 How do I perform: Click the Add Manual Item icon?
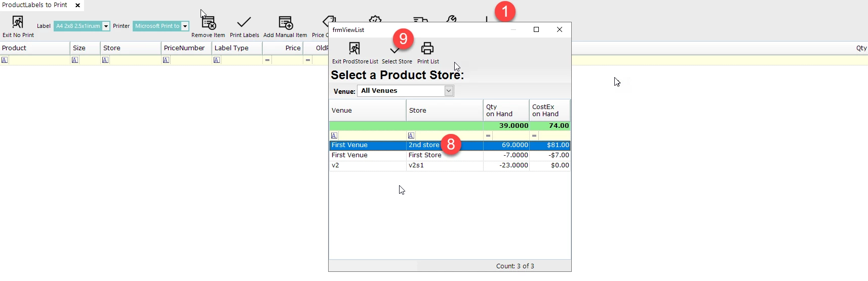(x=285, y=23)
